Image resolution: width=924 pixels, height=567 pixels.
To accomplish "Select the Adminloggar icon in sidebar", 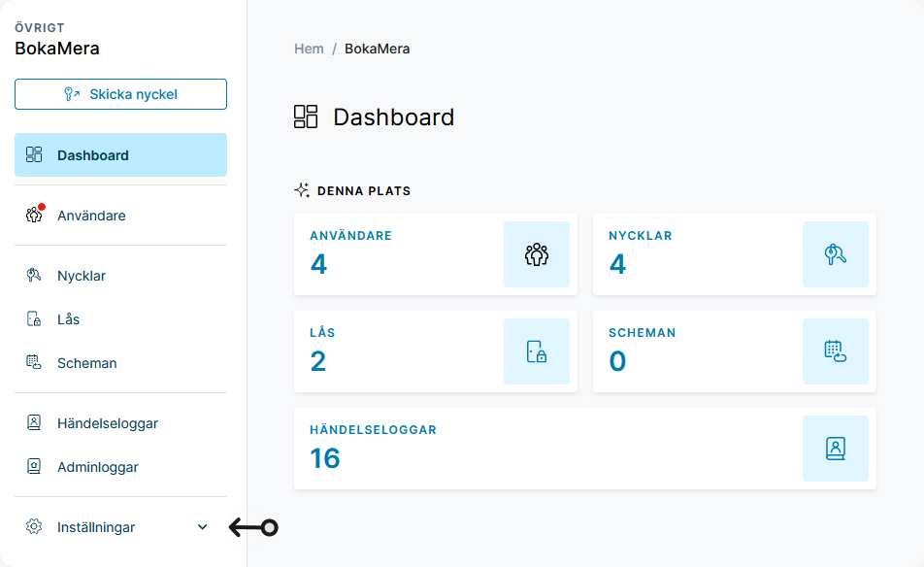I will pos(34,466).
